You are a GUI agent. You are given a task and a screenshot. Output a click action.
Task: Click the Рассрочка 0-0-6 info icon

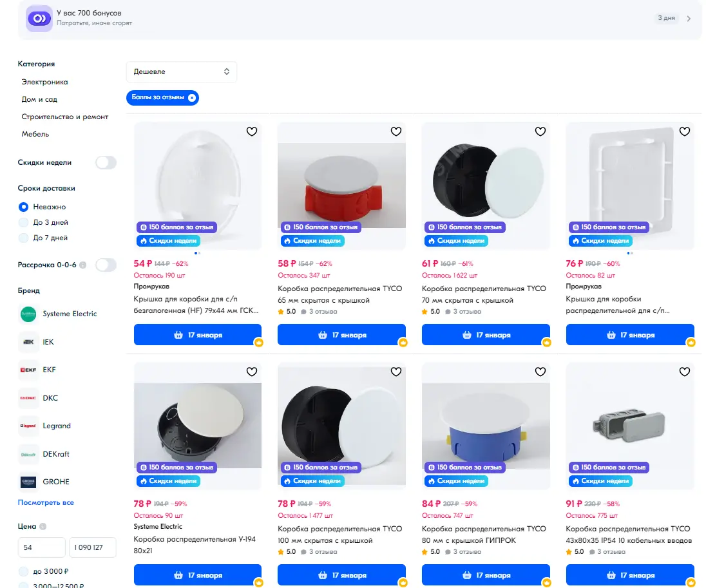[83, 265]
